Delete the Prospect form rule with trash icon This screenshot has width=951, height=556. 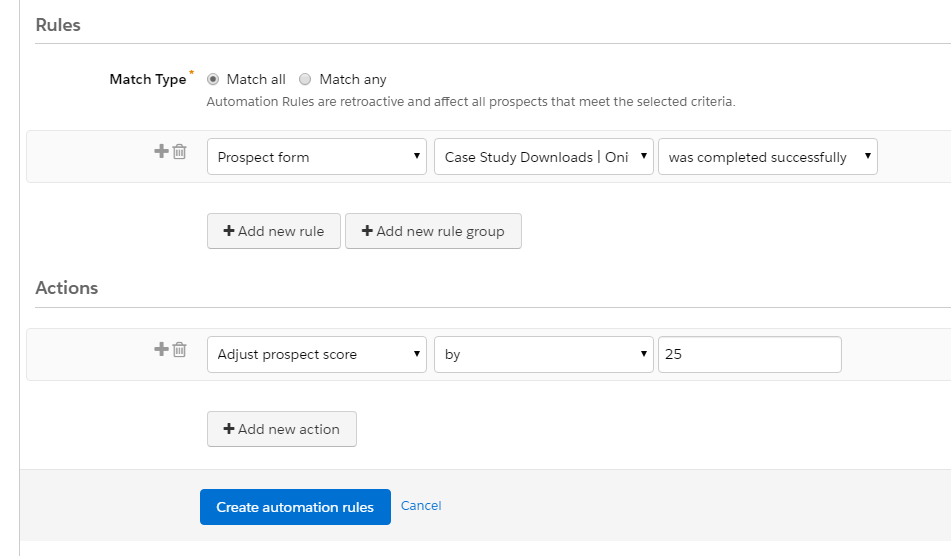[180, 152]
